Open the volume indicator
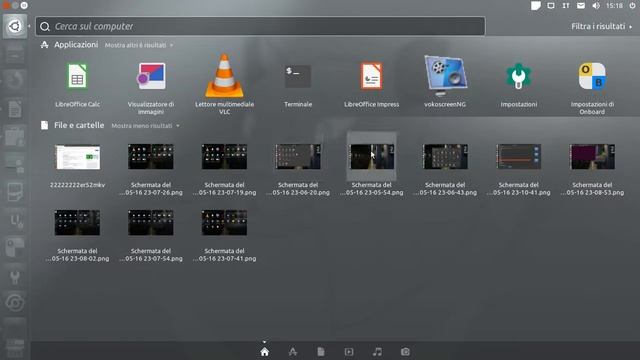This screenshot has width=640, height=360. click(596, 6)
